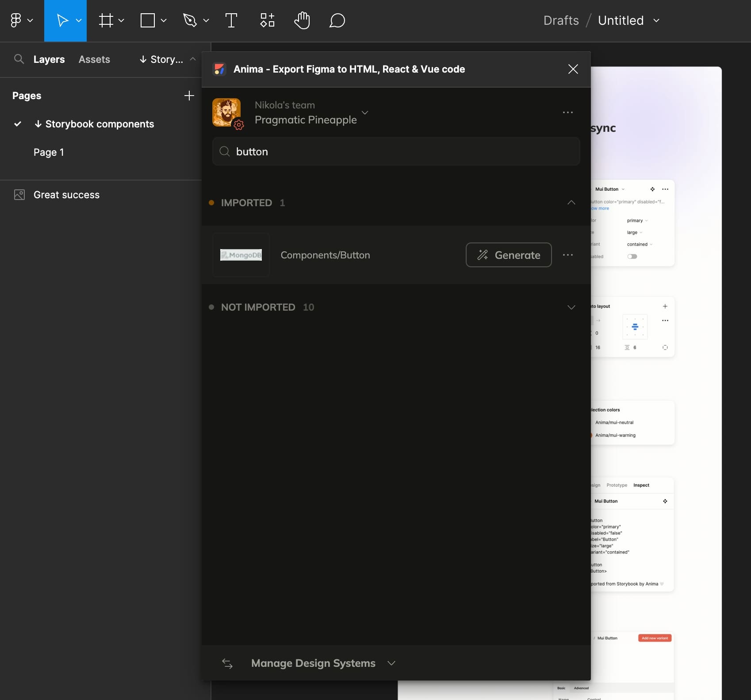
Task: Expand the NOT IMPORTED section
Action: [x=571, y=307]
